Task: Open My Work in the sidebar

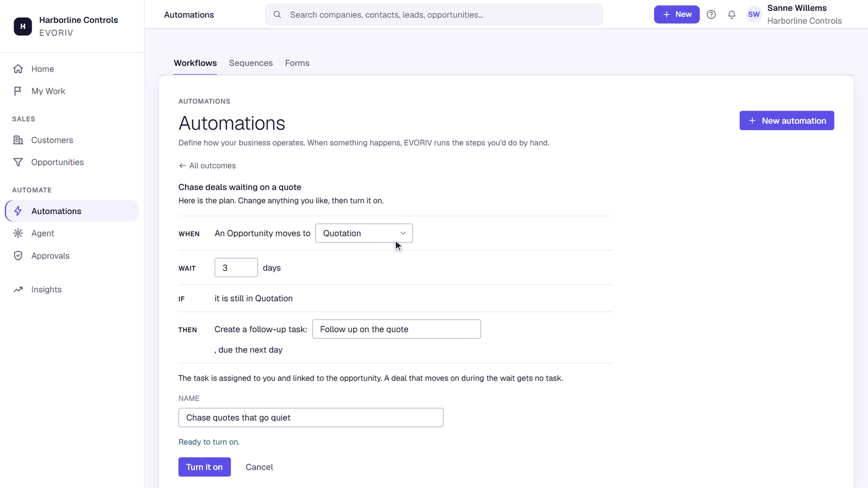Action: click(x=72, y=91)
